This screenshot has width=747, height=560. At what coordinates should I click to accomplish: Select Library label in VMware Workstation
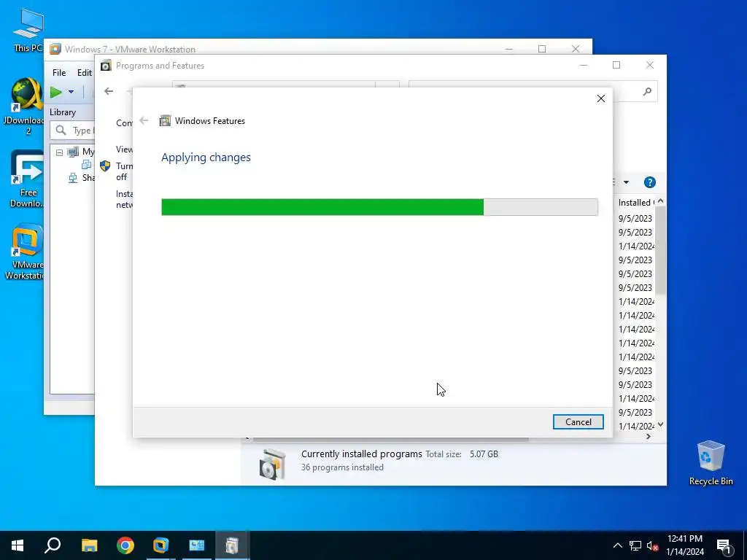pyautogui.click(x=63, y=112)
